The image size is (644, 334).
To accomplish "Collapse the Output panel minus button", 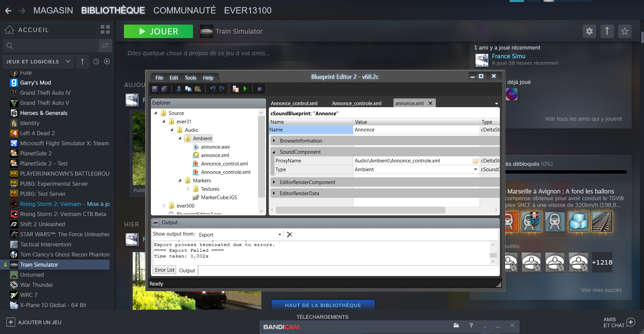I will 156,223.
